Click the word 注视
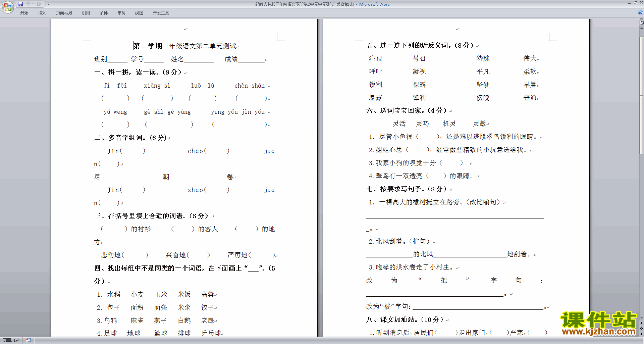This screenshot has height=344, width=644. (x=376, y=59)
